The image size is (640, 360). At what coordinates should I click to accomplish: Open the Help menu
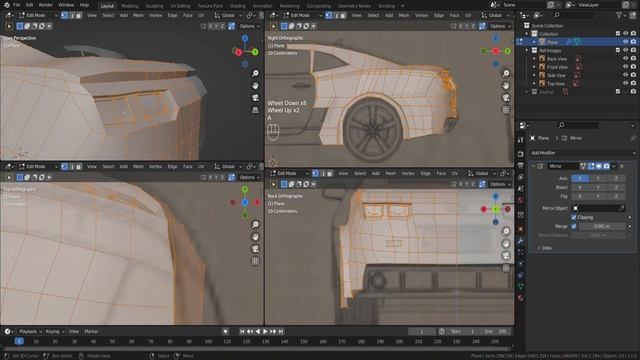[84, 5]
